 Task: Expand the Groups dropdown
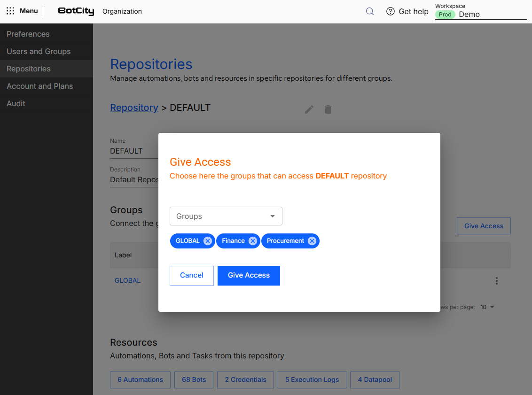tap(226, 216)
